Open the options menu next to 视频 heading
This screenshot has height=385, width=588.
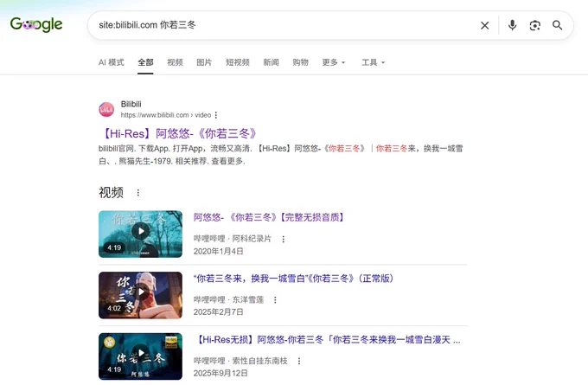[138, 192]
